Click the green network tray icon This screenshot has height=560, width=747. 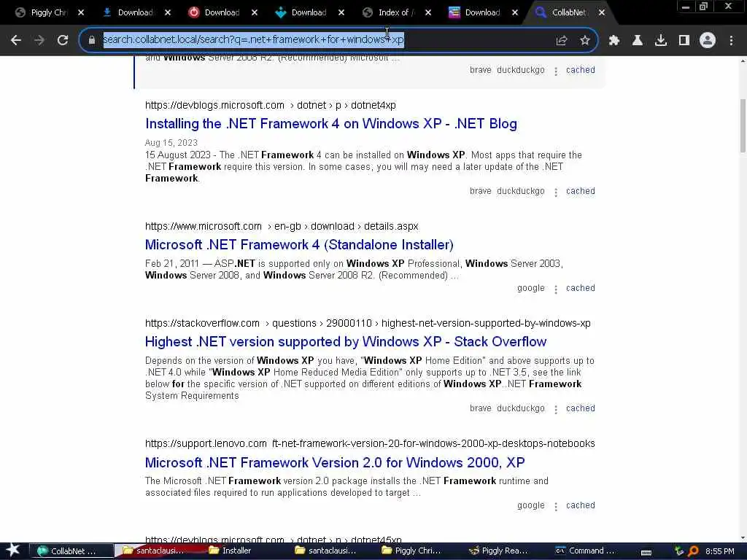[x=678, y=551]
